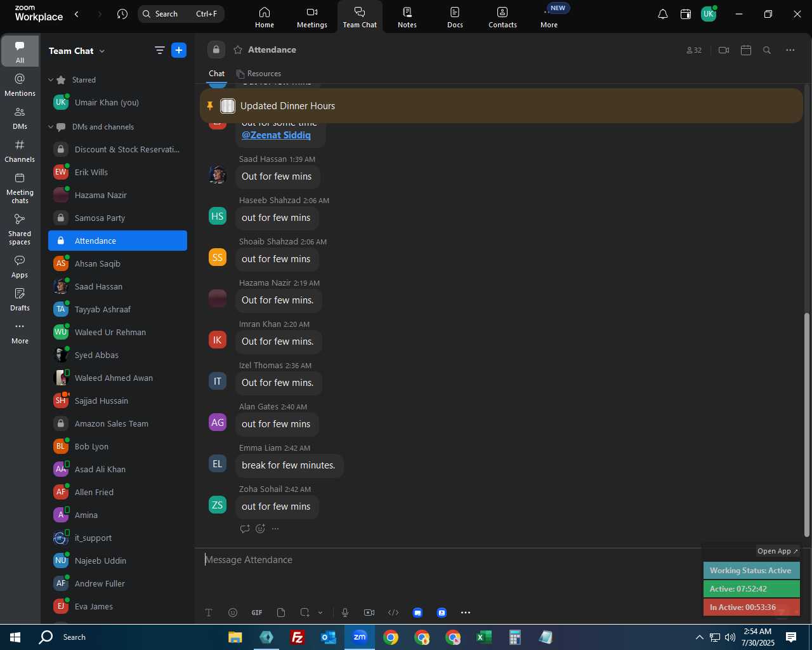Record an audio message
Screen dimensions: 812x650
345,613
